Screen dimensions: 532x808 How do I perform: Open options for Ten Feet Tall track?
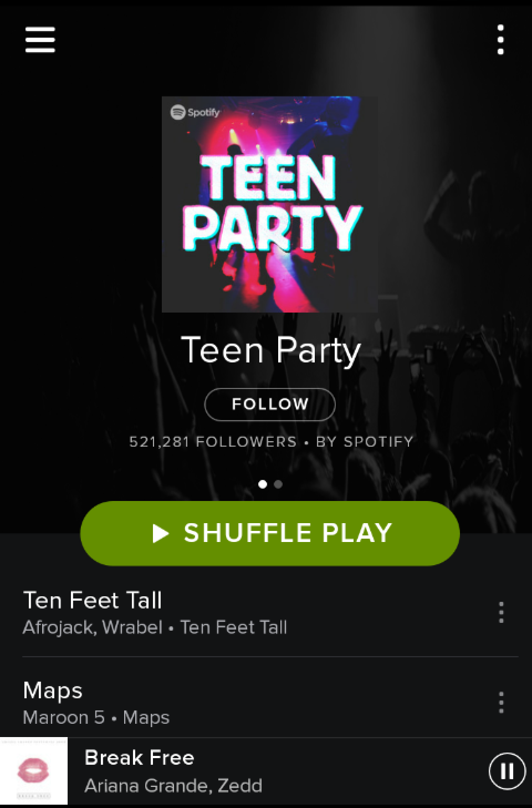501,612
